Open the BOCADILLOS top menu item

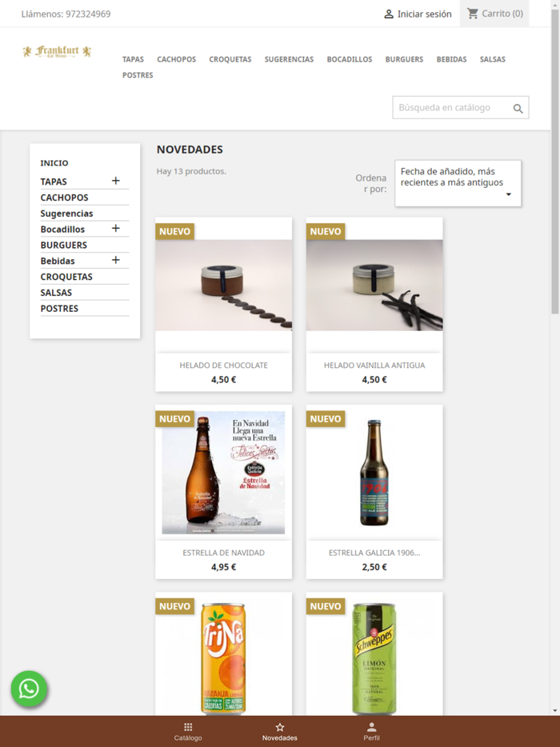350,59
